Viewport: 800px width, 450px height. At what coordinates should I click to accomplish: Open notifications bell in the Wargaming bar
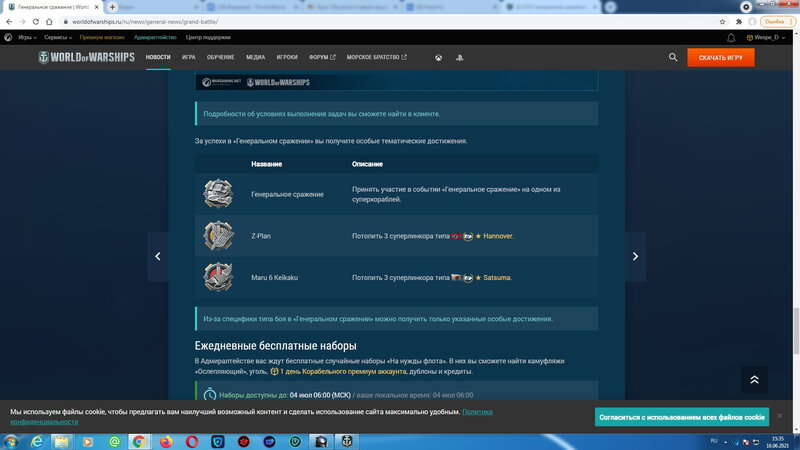[x=731, y=38]
